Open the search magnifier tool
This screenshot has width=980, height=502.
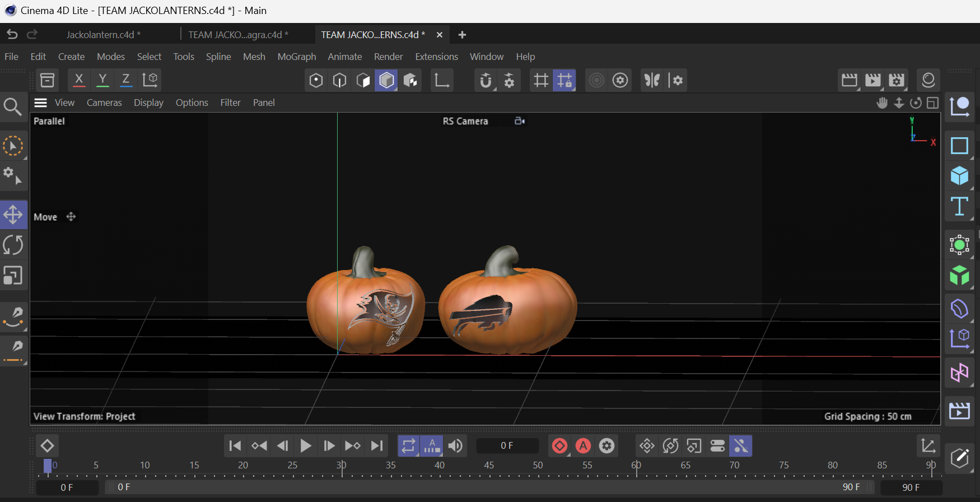click(x=12, y=106)
